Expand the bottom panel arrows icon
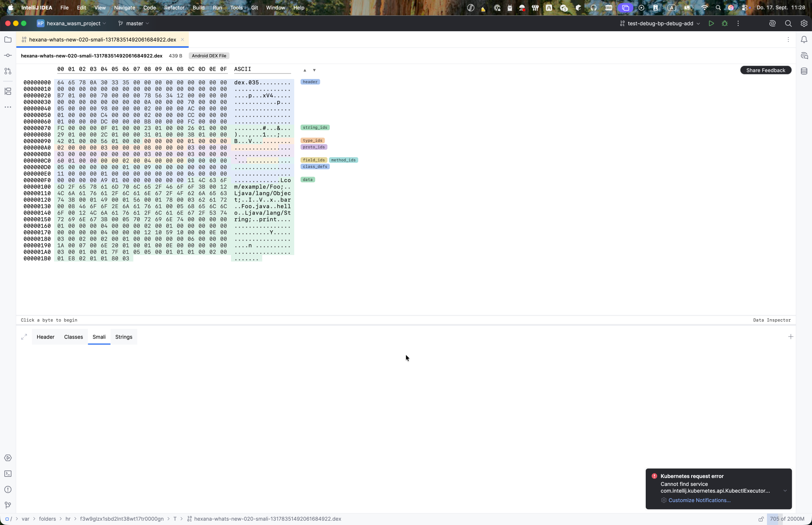Screen dimensions: 812x525 coord(24,337)
